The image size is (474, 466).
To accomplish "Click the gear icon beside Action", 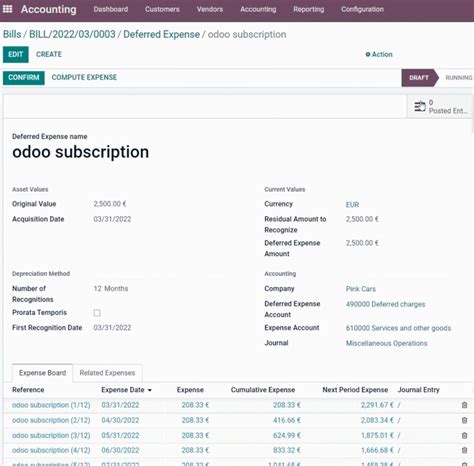I will 368,54.
